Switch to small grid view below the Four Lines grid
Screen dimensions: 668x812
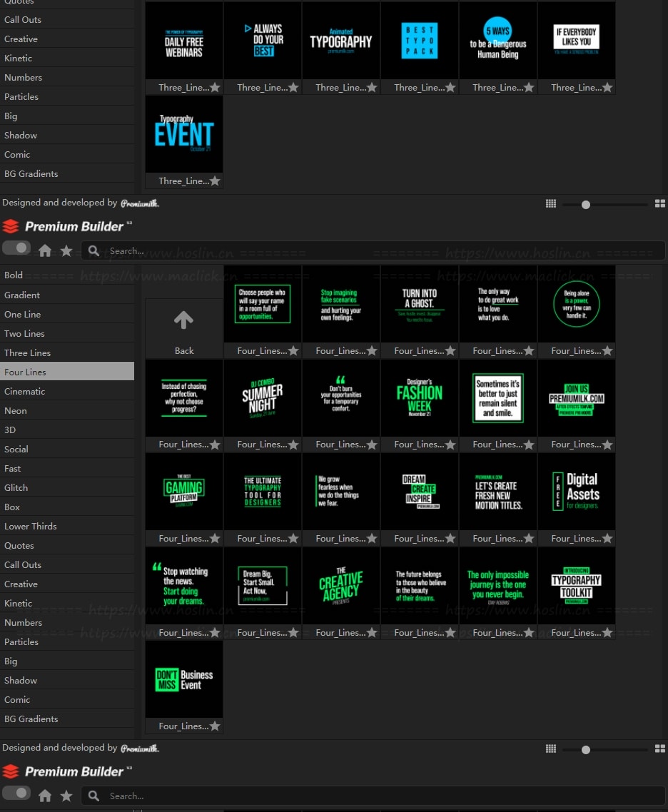551,748
